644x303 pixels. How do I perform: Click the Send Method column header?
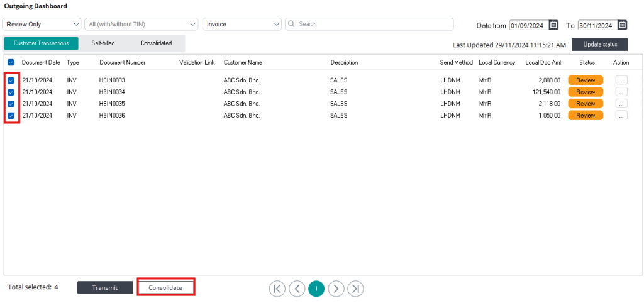click(x=457, y=62)
